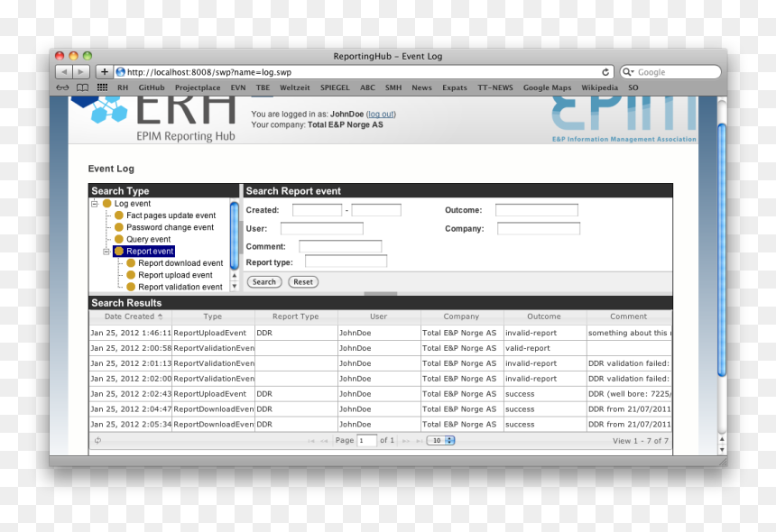
Task: Click the Company input field
Action: click(x=539, y=228)
